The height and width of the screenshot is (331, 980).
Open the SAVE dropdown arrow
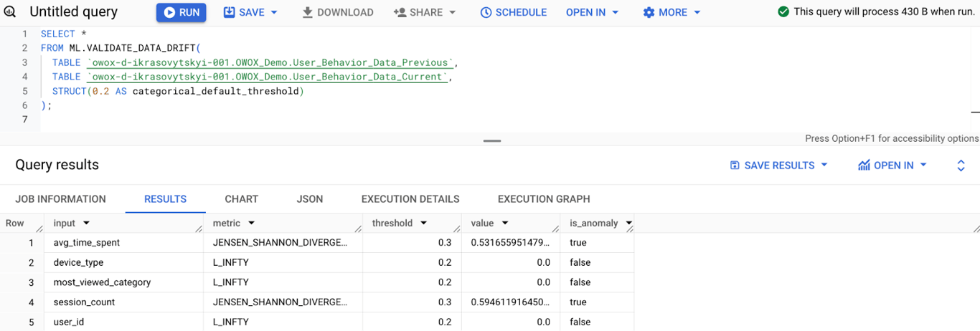274,12
